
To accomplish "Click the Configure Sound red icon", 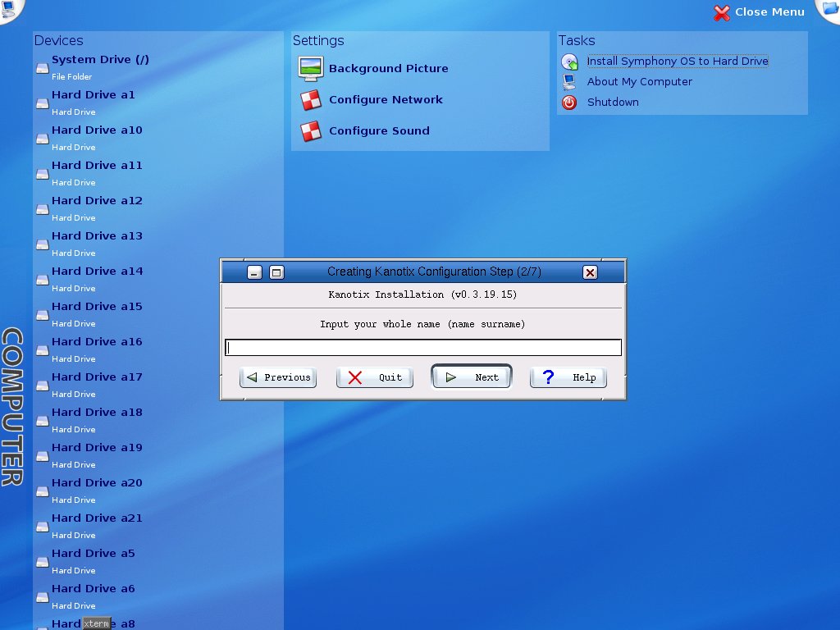I will (311, 130).
